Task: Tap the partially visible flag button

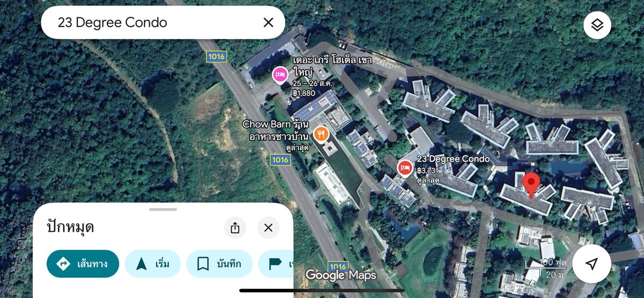Action: 276,264
